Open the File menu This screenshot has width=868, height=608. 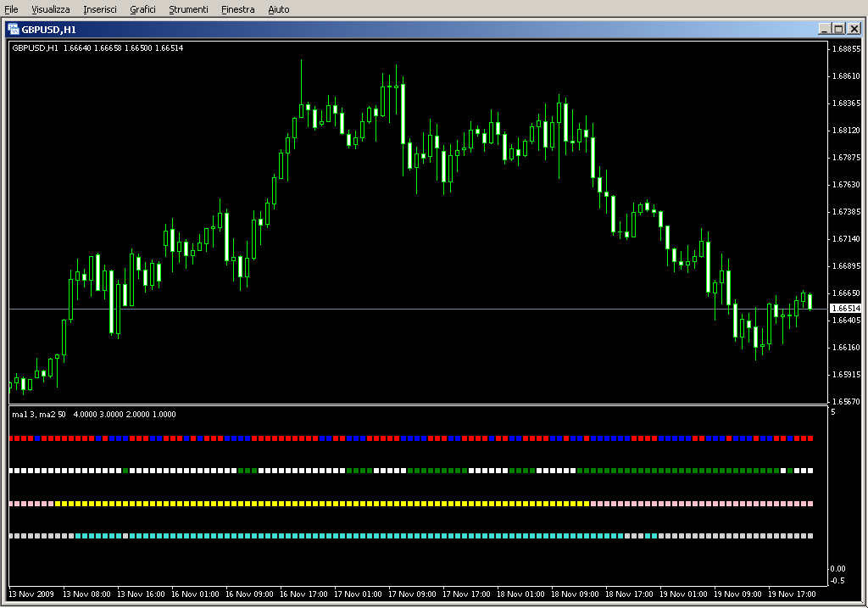[x=11, y=9]
